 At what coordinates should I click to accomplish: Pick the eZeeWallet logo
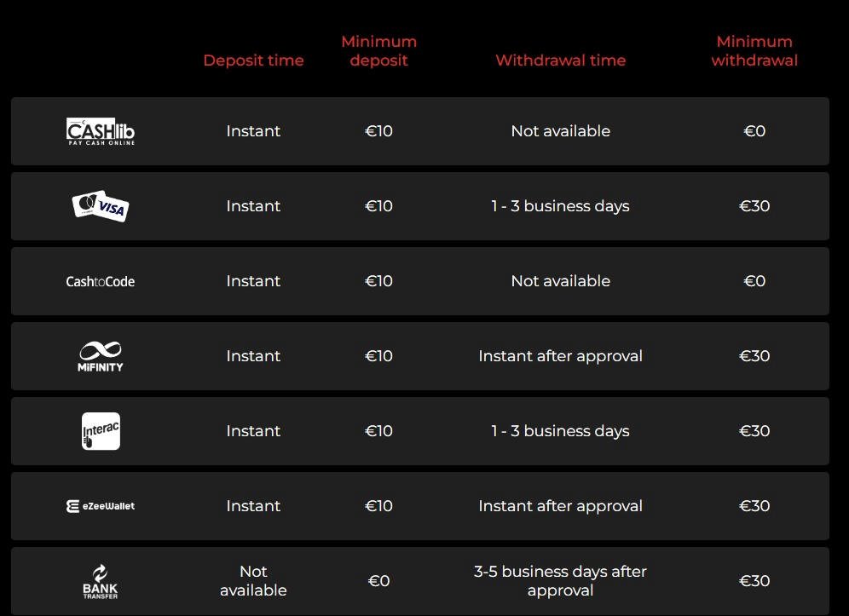(x=101, y=506)
